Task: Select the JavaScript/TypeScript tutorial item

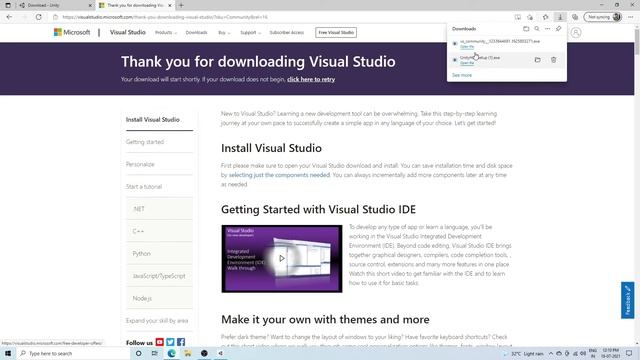Action: click(159, 276)
